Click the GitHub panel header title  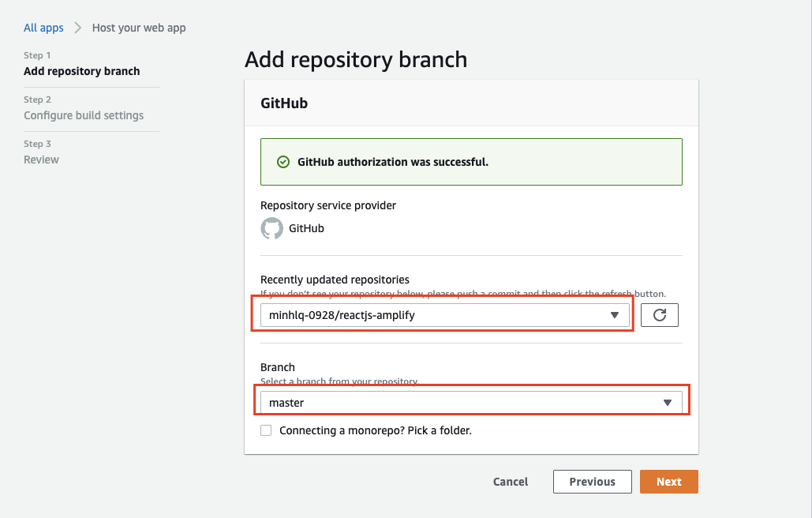click(x=284, y=103)
